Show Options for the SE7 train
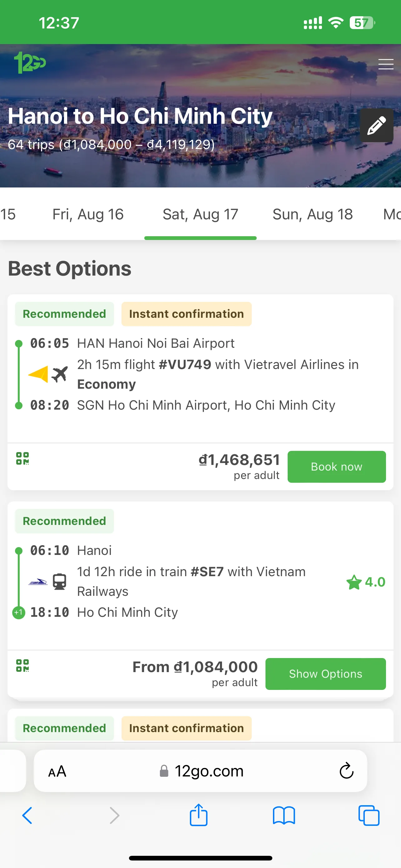 point(326,674)
